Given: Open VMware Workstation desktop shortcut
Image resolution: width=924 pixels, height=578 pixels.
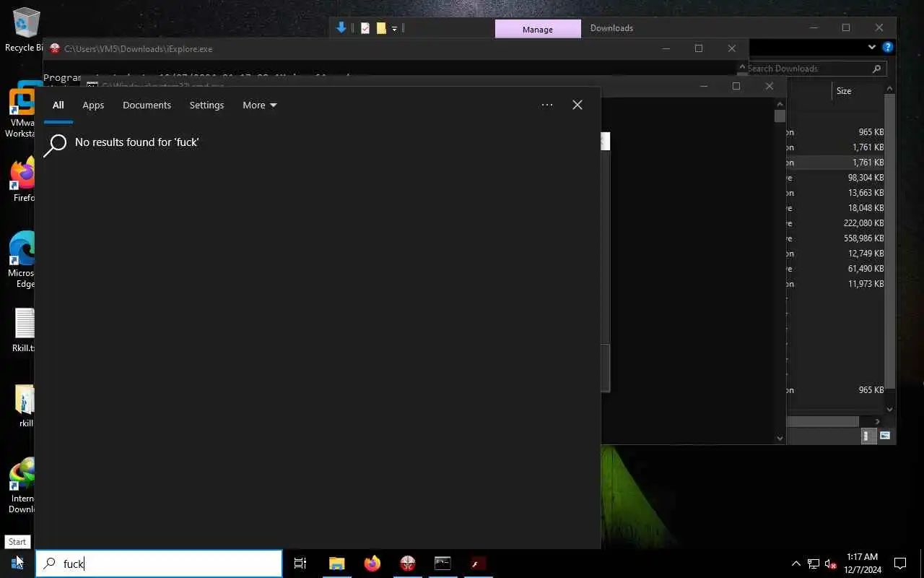Looking at the screenshot, I should coord(22,110).
